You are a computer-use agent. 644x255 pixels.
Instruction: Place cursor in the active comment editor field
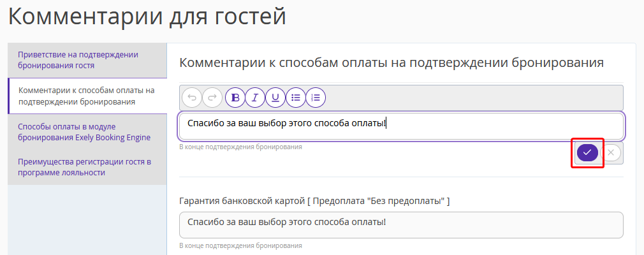coord(401,126)
